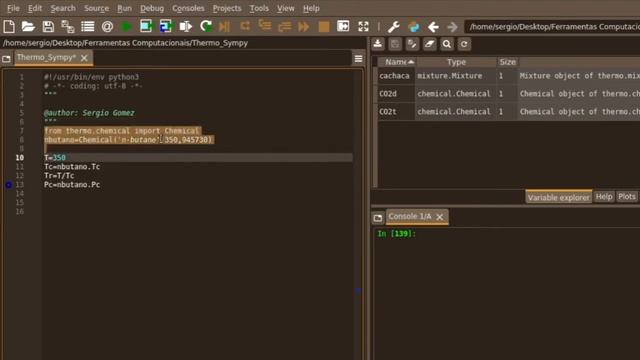Image resolution: width=640 pixels, height=360 pixels.
Task: Open Preferences wrench icon
Action: [x=393, y=27]
